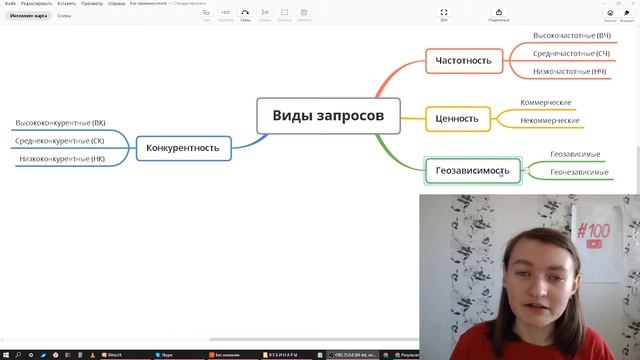
Task: Switch to the Интеллект-карта view tab
Action: (x=29, y=16)
